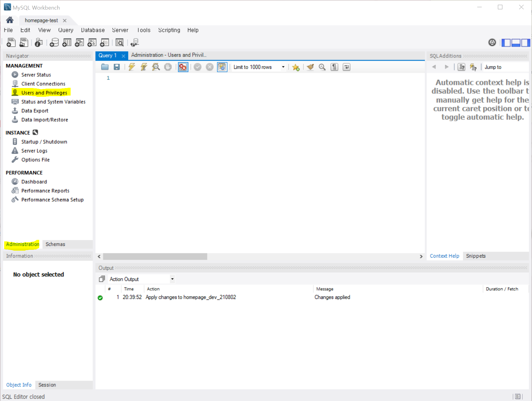The height and width of the screenshot is (401, 532).
Task: Reconnect to DBMS icon
Action: coord(135,43)
